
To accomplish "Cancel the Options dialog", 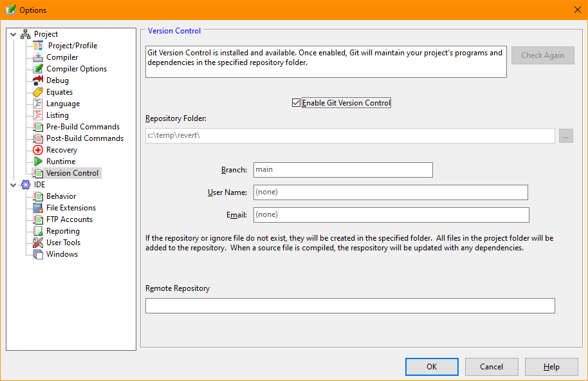I will pos(492,367).
